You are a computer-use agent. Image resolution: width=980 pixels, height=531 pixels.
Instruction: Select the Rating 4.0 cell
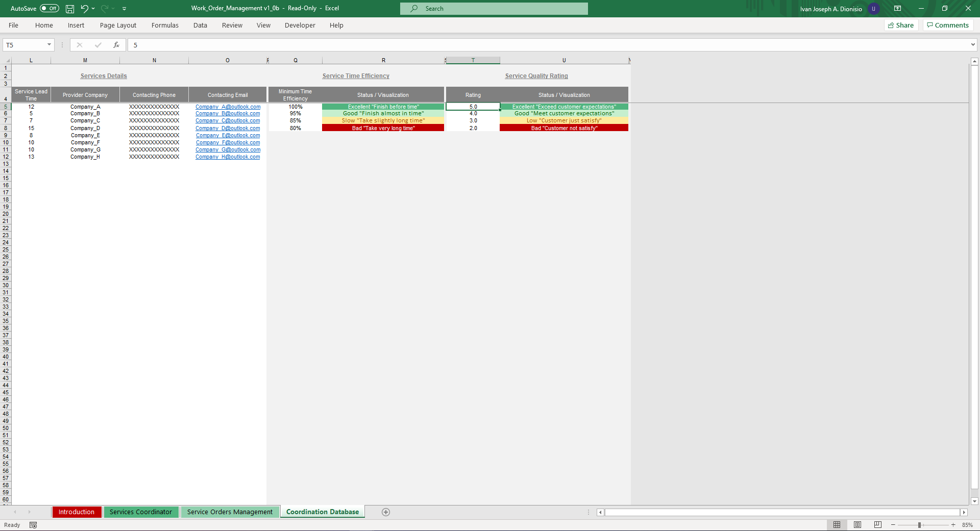point(473,113)
